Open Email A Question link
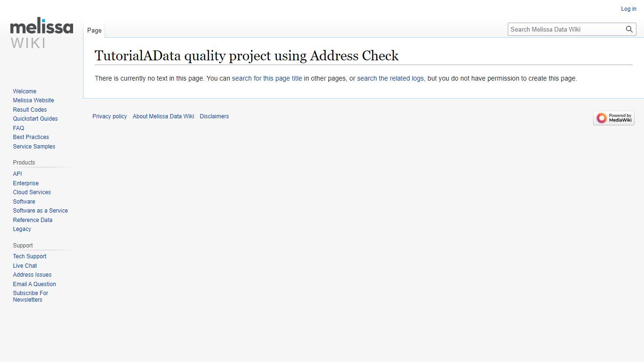The width and height of the screenshot is (644, 362). pyautogui.click(x=34, y=284)
